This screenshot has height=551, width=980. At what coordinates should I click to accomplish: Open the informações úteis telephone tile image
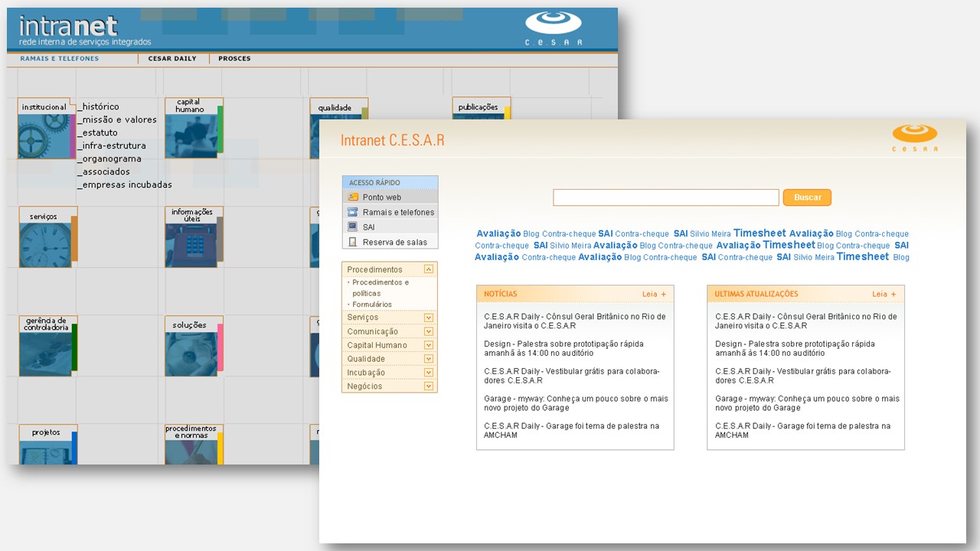pos(191,245)
